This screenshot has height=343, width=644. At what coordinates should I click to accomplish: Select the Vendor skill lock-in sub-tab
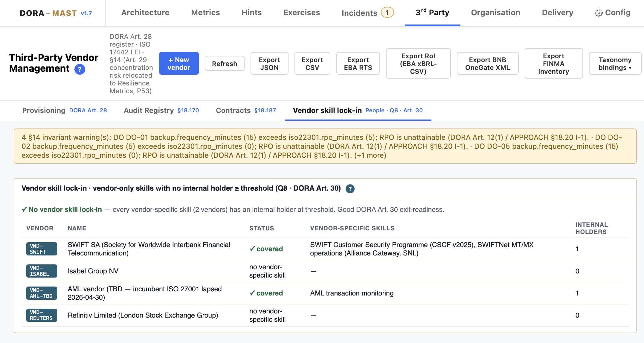click(x=358, y=111)
